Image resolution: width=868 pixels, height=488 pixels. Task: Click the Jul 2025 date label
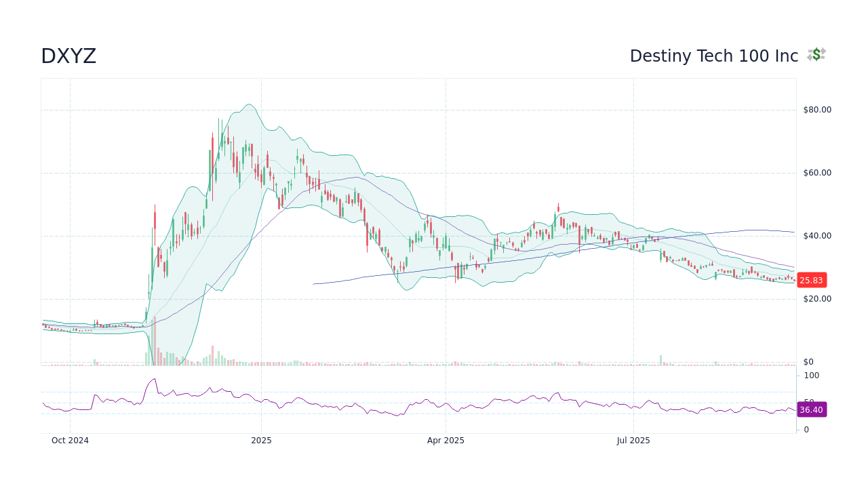(x=633, y=440)
